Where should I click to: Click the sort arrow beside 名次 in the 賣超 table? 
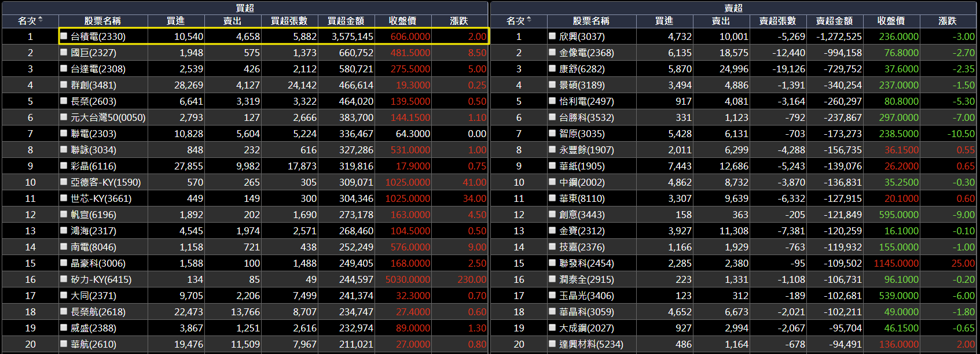529,20
